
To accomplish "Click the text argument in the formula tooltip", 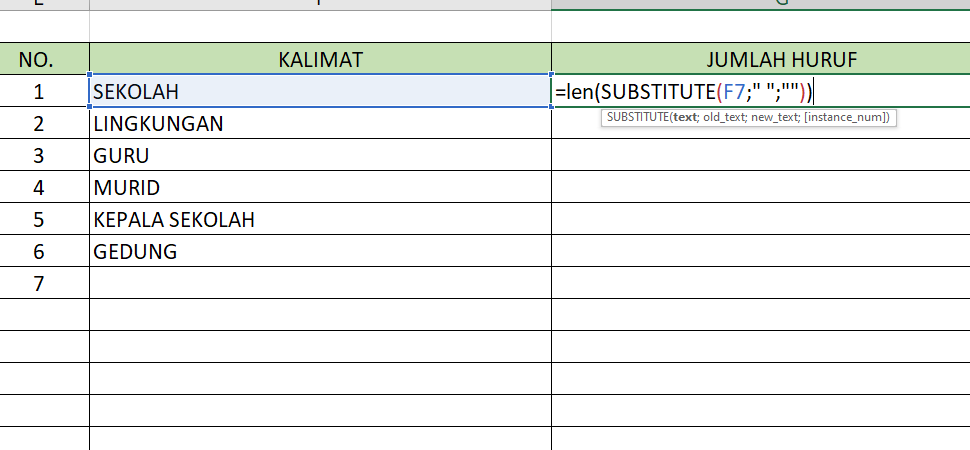I will 684,118.
